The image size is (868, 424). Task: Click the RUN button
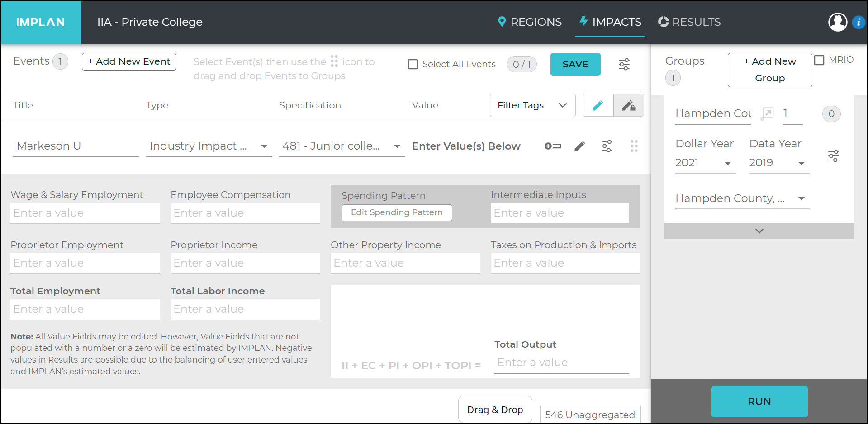point(759,401)
